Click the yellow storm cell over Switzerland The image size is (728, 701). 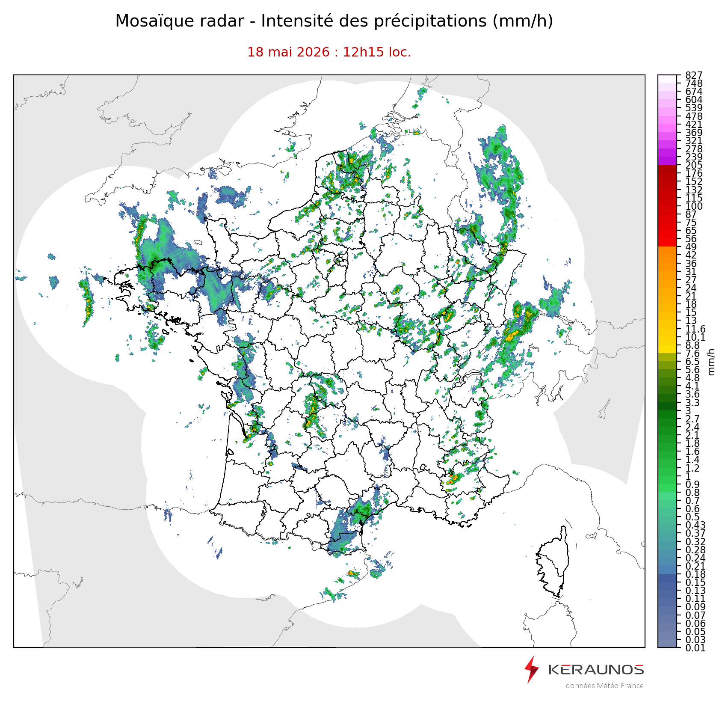(512, 336)
